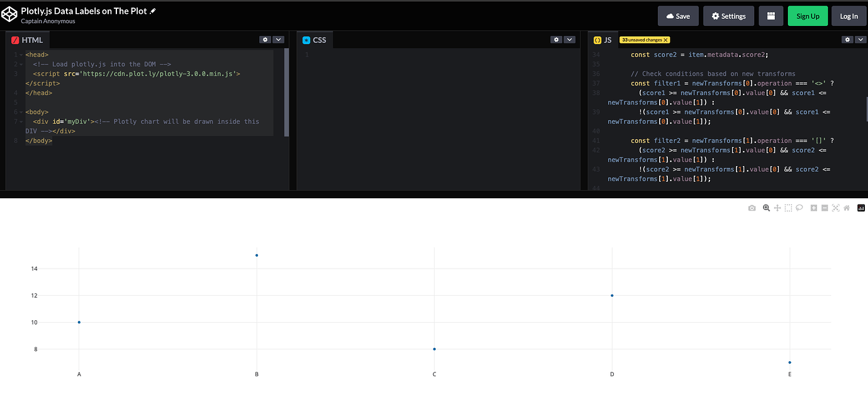868x414 pixels.
Task: Choose the Box Select tool
Action: coord(788,208)
